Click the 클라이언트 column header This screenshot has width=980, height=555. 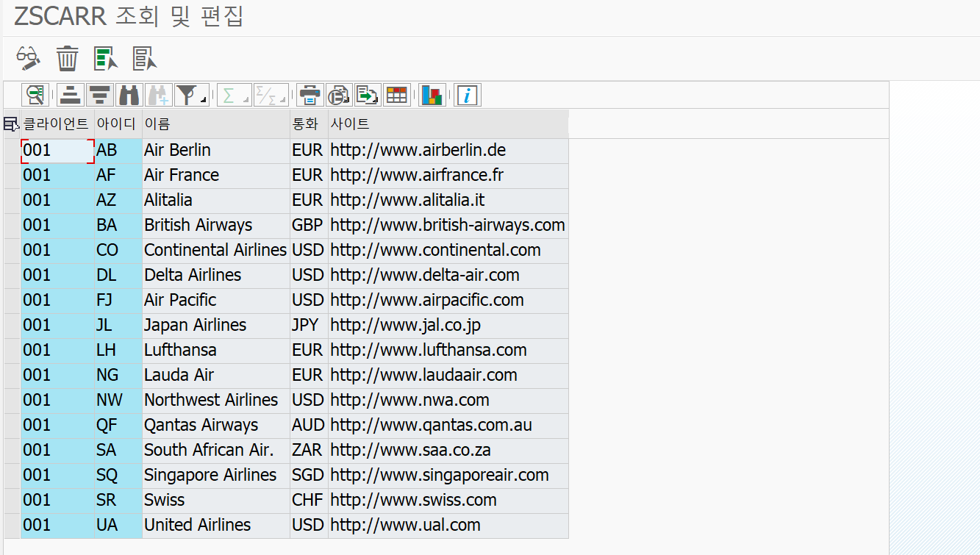coord(57,123)
